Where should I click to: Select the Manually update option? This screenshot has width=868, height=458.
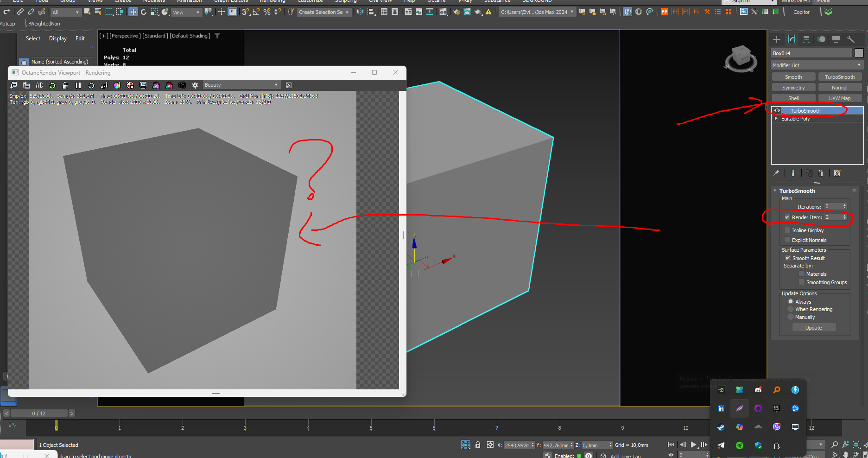791,317
